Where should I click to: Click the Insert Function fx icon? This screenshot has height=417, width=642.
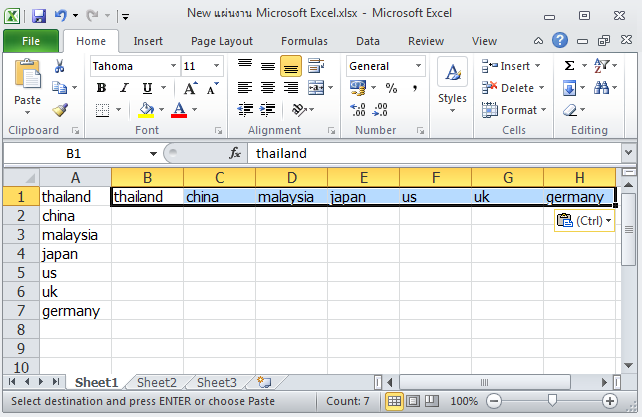point(235,153)
